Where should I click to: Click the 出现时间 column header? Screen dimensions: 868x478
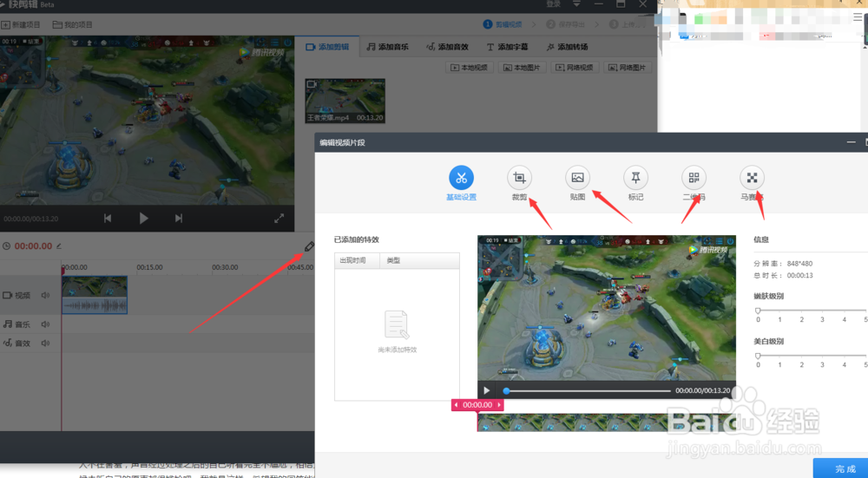click(357, 260)
